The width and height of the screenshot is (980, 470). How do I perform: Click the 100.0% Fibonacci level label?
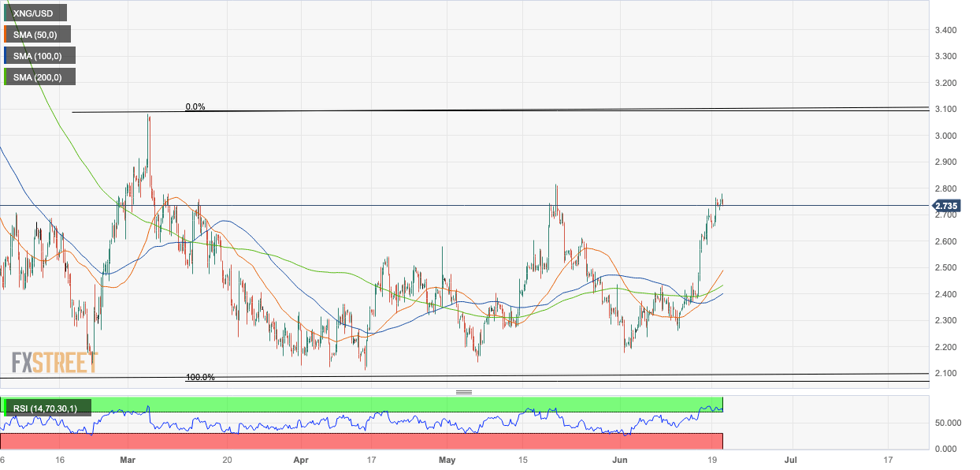[x=200, y=377]
